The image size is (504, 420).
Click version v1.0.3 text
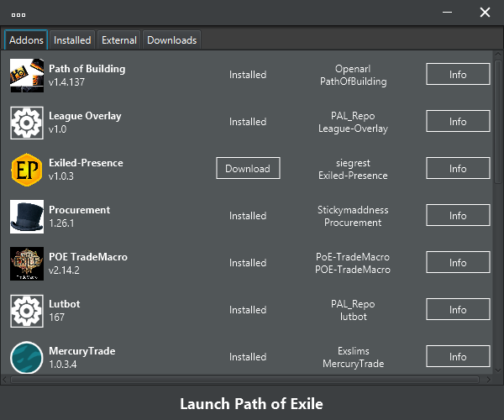tap(61, 176)
